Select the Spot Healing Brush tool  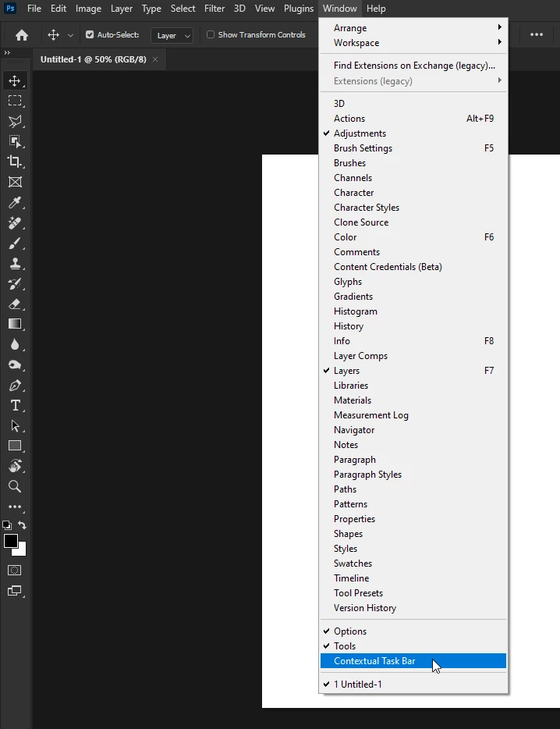(x=15, y=222)
